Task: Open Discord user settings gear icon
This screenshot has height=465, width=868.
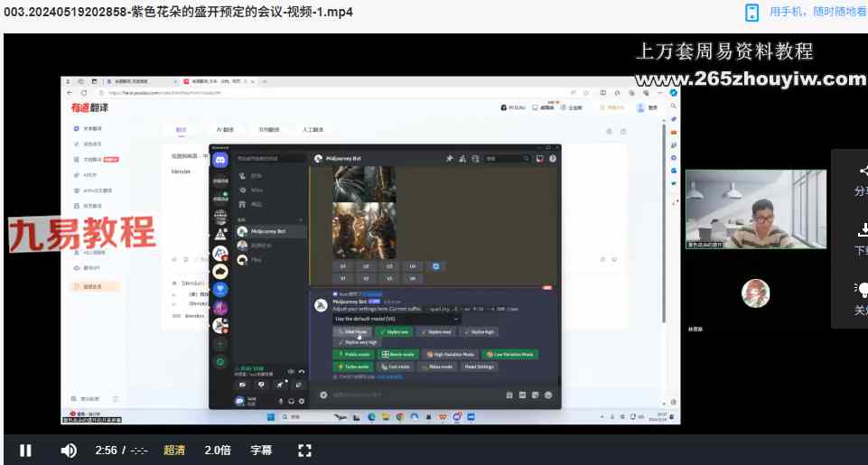Action: [301, 401]
